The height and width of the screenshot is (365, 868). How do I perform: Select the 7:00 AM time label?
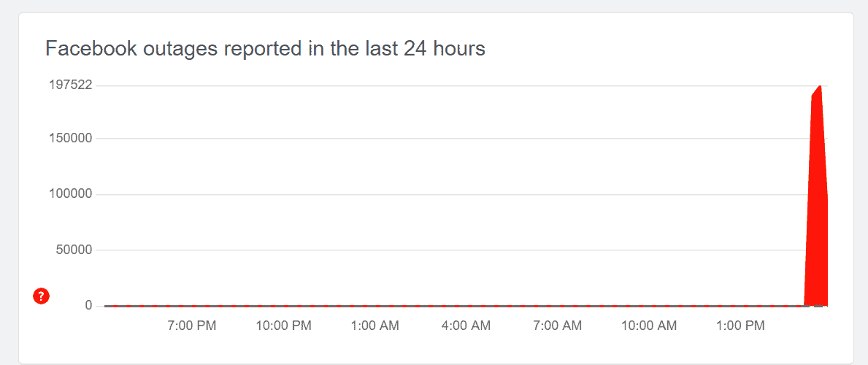point(558,326)
